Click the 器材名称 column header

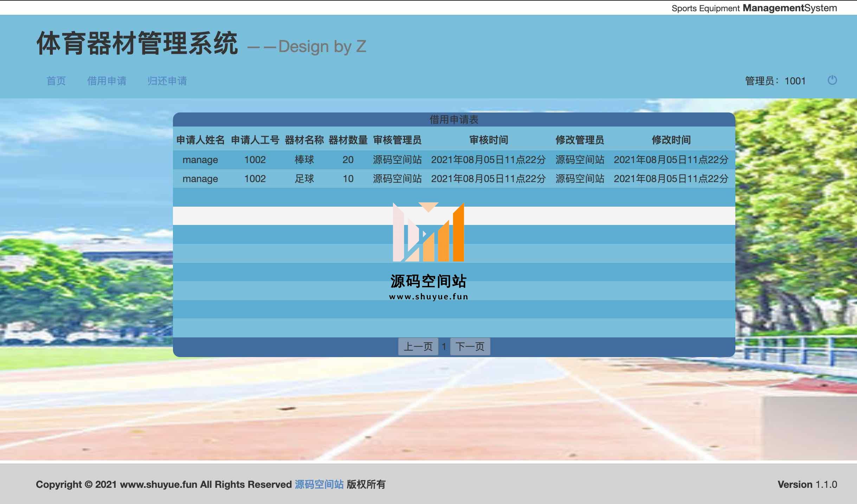click(x=304, y=140)
